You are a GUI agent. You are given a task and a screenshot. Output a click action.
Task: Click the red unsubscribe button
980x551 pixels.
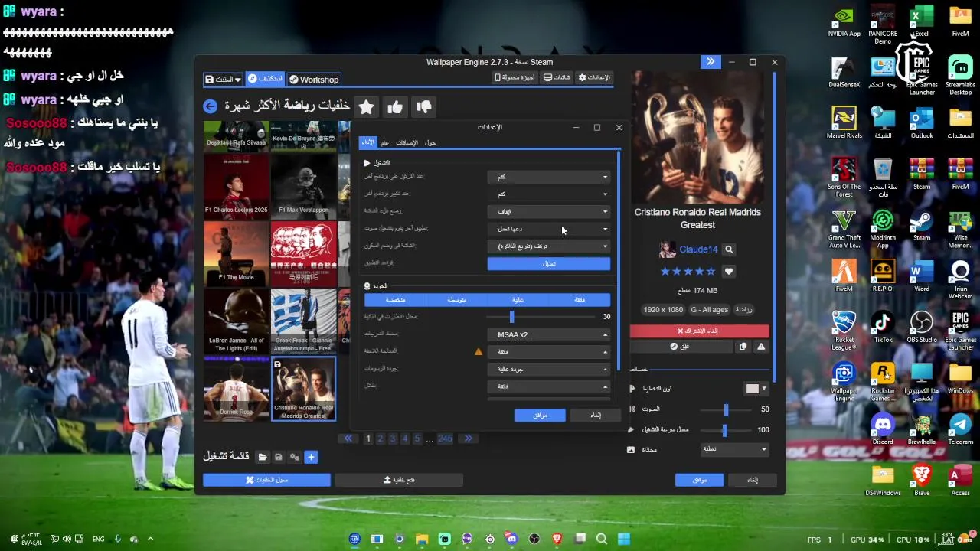tap(699, 331)
